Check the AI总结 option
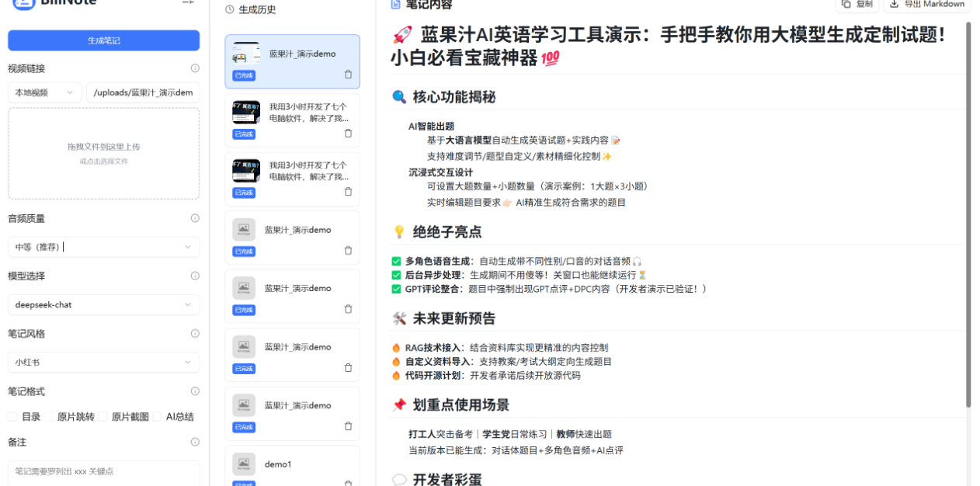 [157, 417]
